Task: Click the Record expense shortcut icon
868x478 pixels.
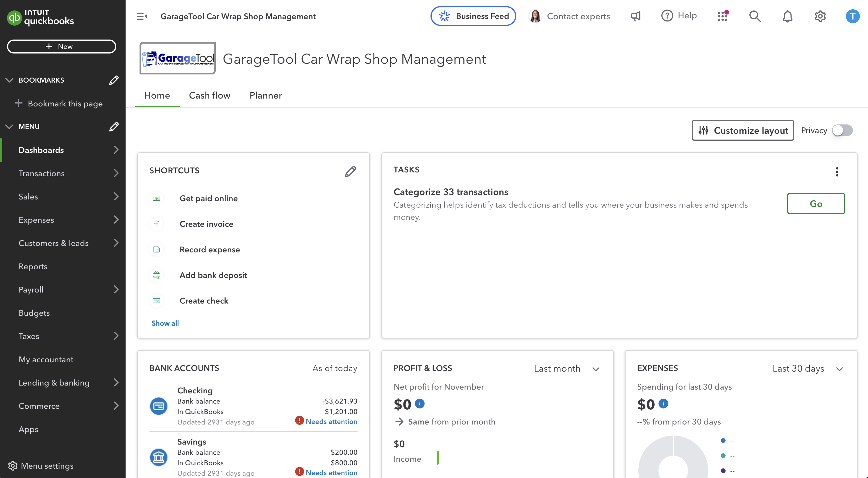Action: point(156,249)
